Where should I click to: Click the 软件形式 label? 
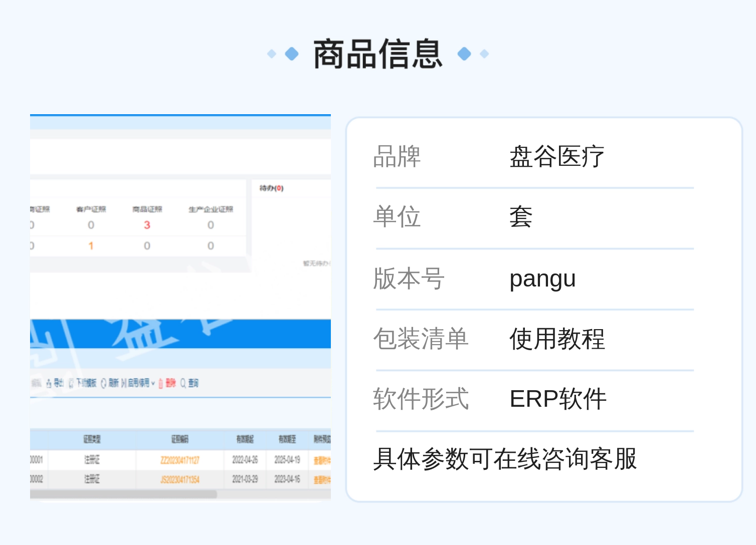421,399
